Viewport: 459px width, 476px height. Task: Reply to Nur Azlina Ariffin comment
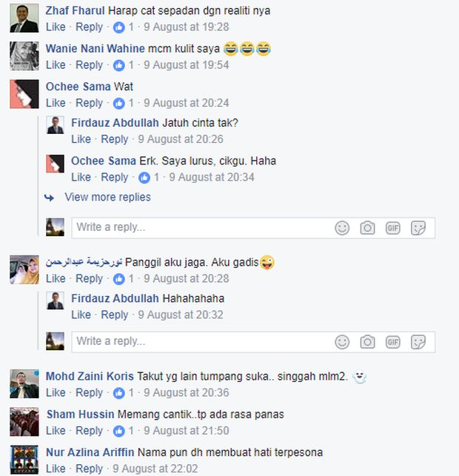click(x=89, y=469)
